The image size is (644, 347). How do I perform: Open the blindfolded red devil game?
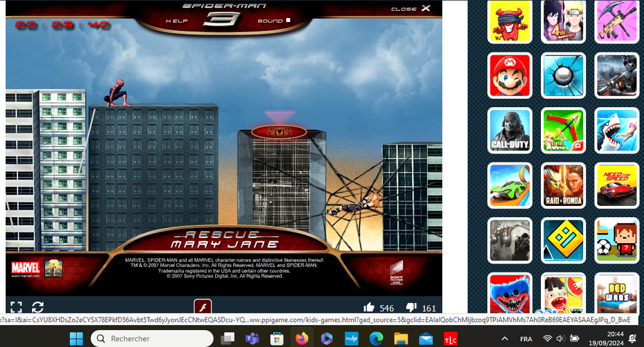click(x=509, y=21)
